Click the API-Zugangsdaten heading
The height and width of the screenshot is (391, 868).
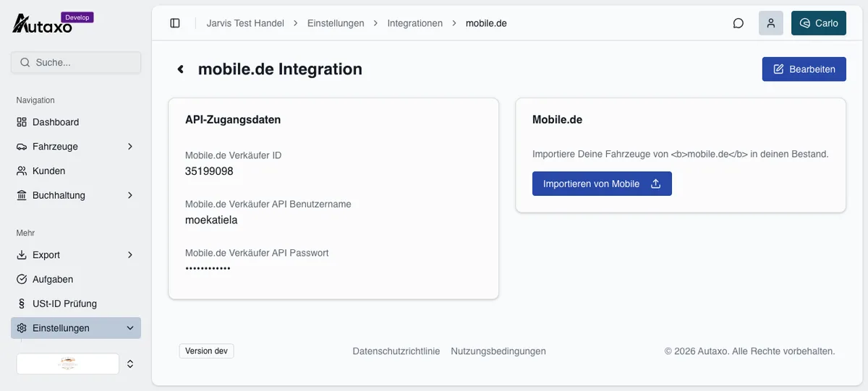tap(233, 120)
